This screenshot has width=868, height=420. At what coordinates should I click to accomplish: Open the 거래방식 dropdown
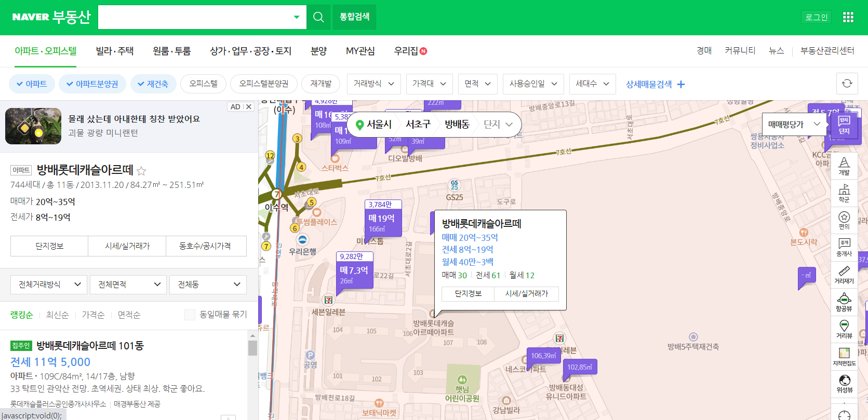coord(374,84)
